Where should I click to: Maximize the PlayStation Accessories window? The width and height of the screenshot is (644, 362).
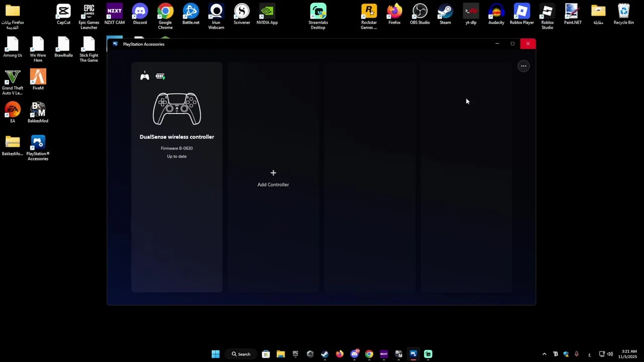(x=512, y=44)
